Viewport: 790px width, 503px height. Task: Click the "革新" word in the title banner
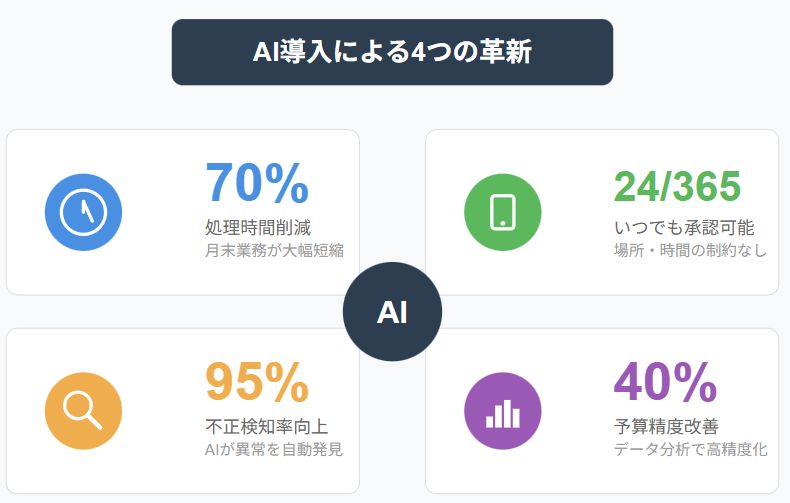click(x=508, y=52)
